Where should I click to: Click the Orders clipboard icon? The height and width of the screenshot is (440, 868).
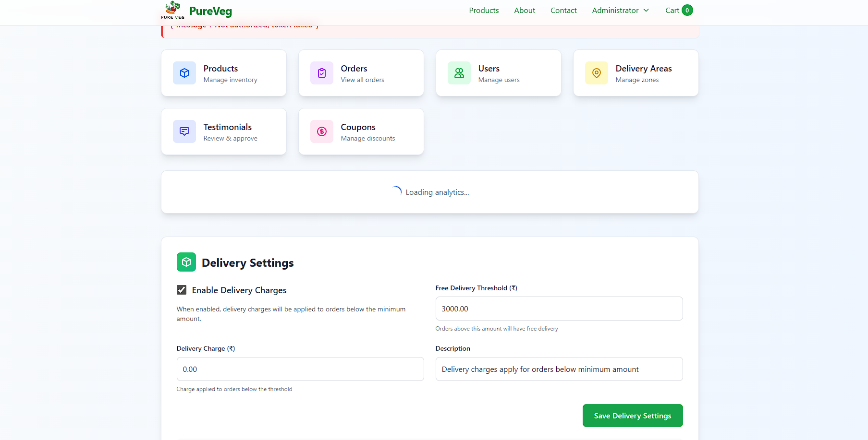[x=321, y=73]
